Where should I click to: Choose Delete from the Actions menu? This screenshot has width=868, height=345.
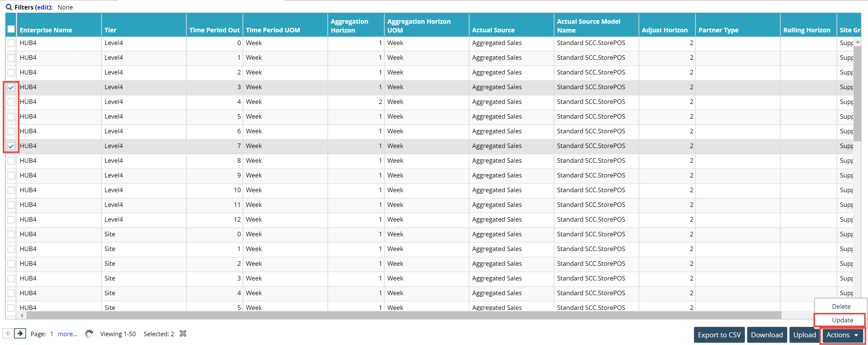[841, 307]
